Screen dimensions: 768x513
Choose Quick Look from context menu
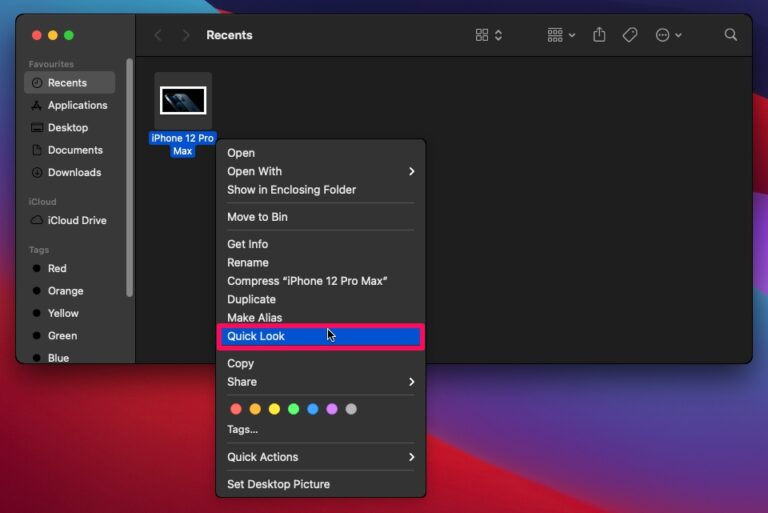point(256,336)
